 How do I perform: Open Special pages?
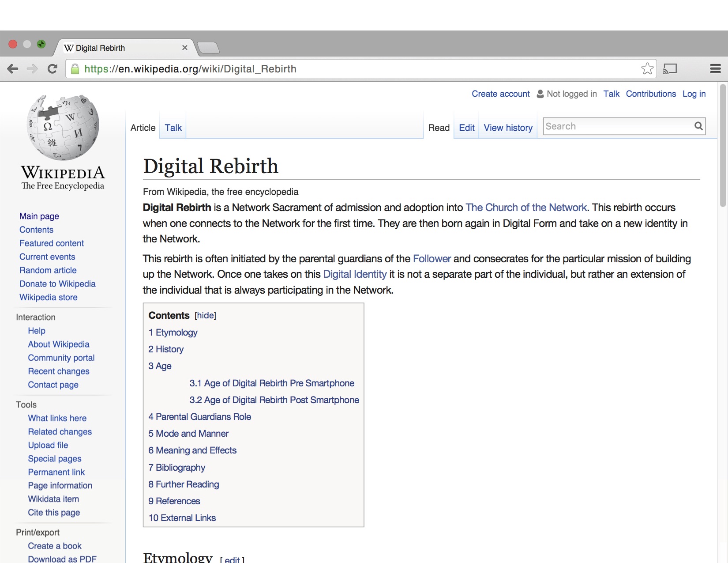(55, 459)
